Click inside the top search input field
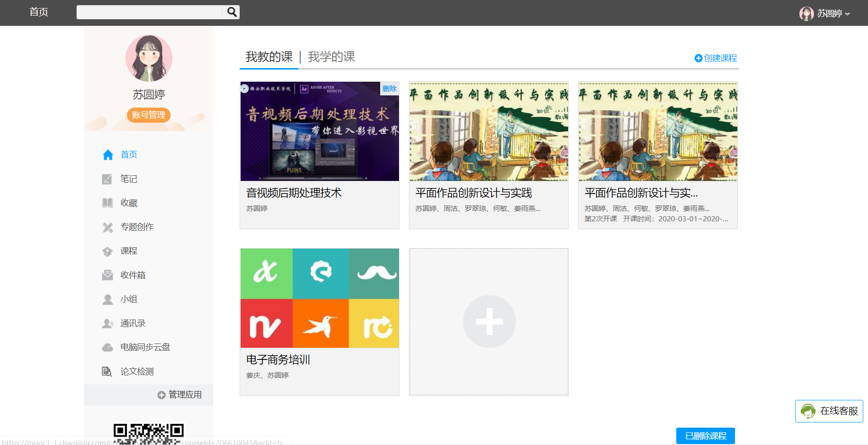868x445 pixels. pyautogui.click(x=149, y=12)
